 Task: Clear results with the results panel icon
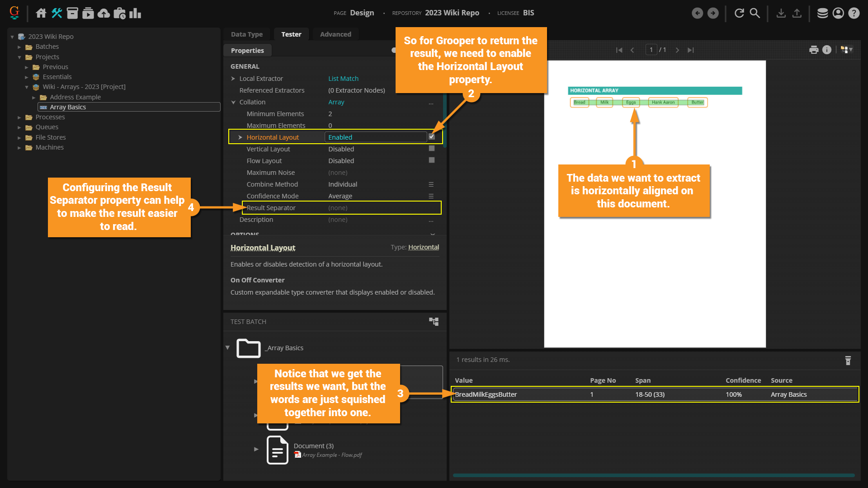(848, 360)
